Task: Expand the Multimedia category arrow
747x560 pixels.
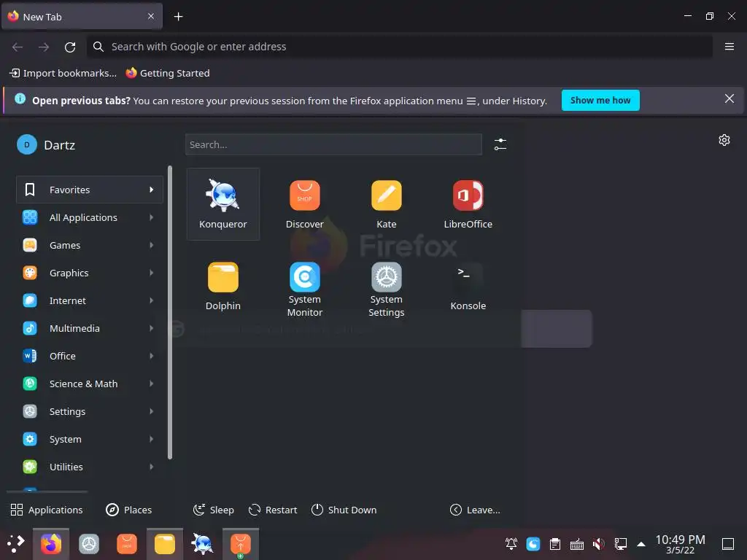Action: pos(152,328)
